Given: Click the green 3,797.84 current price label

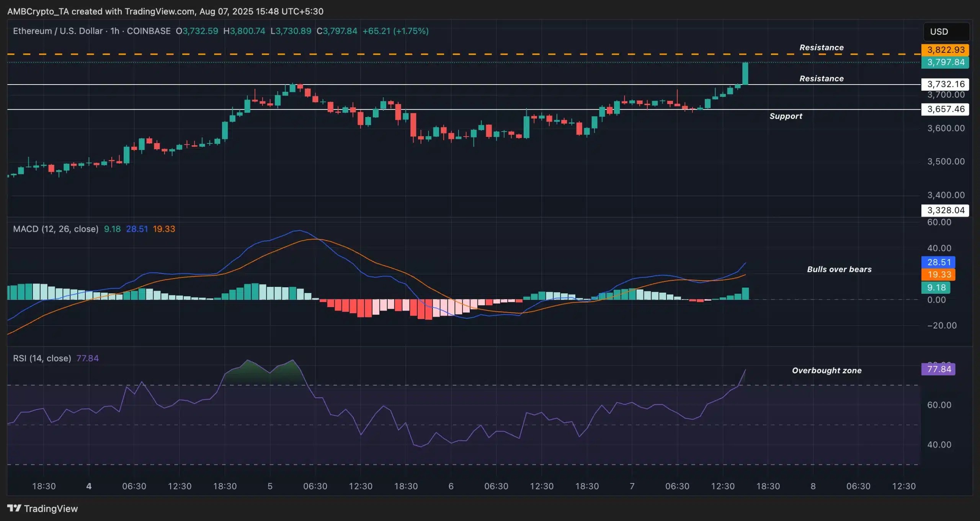Looking at the screenshot, I should (945, 62).
